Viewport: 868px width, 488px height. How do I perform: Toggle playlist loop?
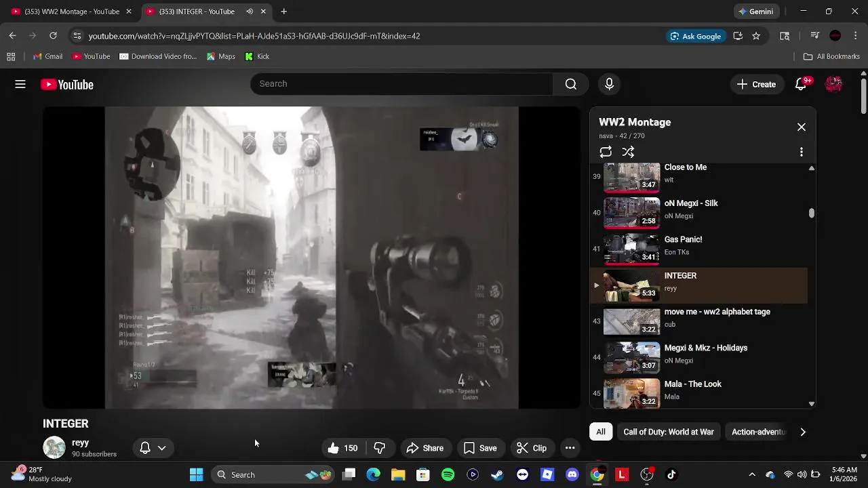(606, 152)
